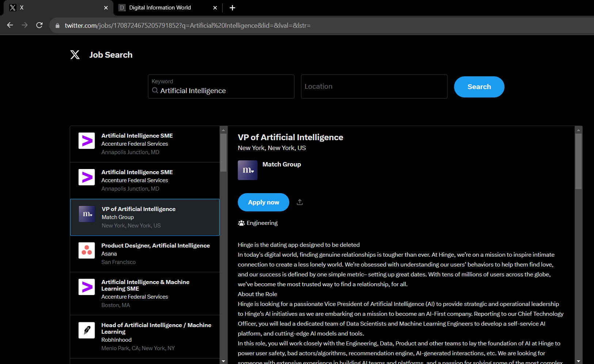594x364 pixels.
Task: Click the Accenture logo of the first listing
Action: coord(87,141)
